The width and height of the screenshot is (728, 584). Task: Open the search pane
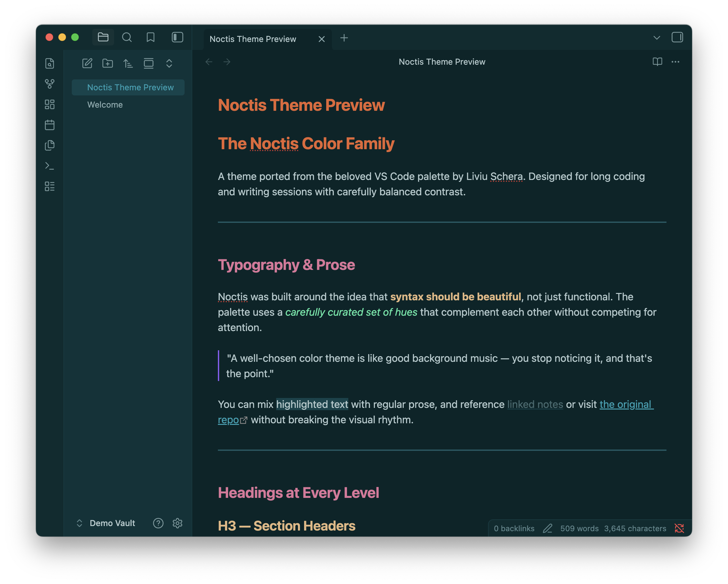point(127,37)
